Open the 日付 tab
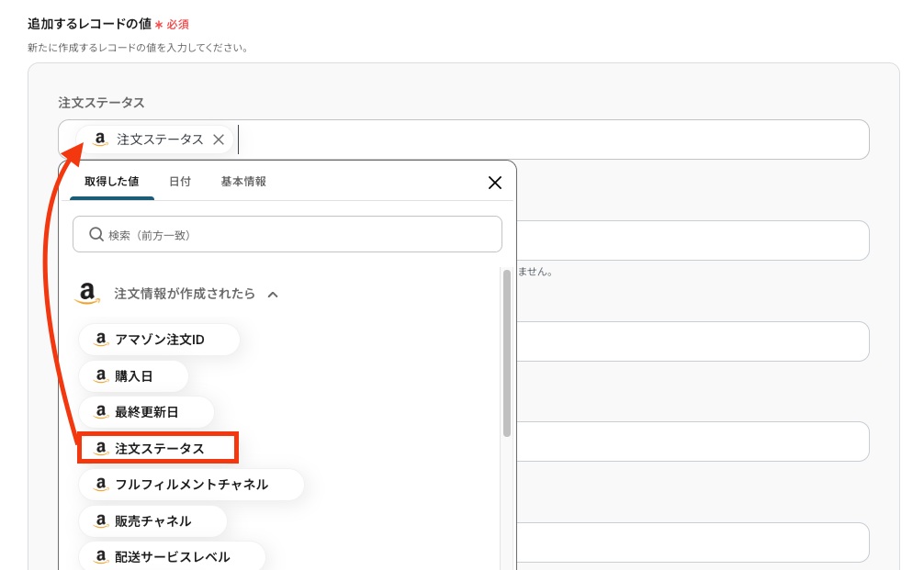924x570 pixels. click(180, 182)
